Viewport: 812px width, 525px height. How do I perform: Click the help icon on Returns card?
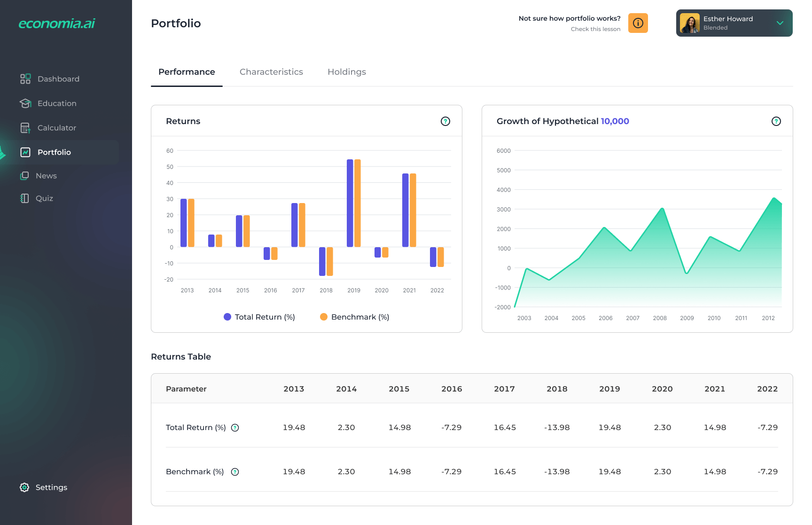pyautogui.click(x=445, y=121)
